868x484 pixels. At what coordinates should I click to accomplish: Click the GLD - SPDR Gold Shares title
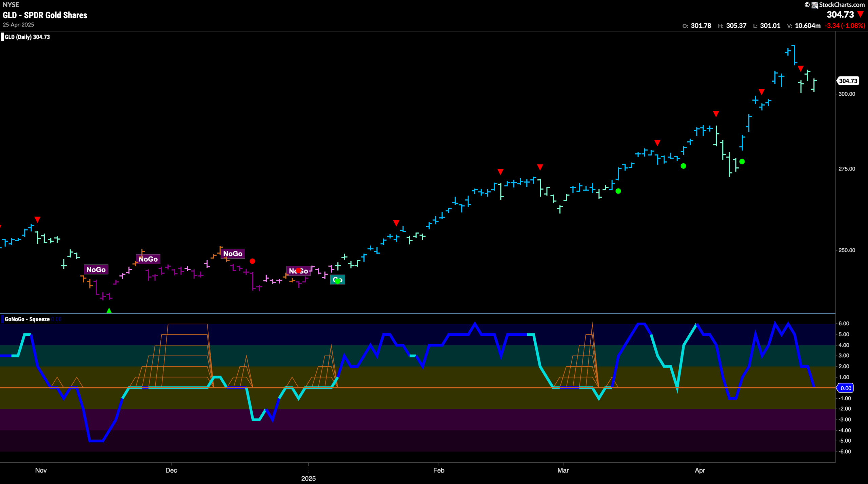(45, 15)
